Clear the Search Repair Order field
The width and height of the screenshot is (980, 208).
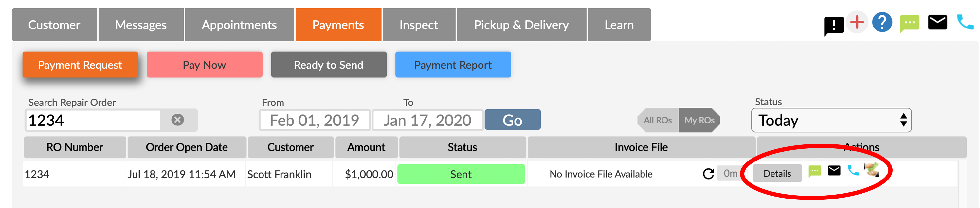[177, 120]
